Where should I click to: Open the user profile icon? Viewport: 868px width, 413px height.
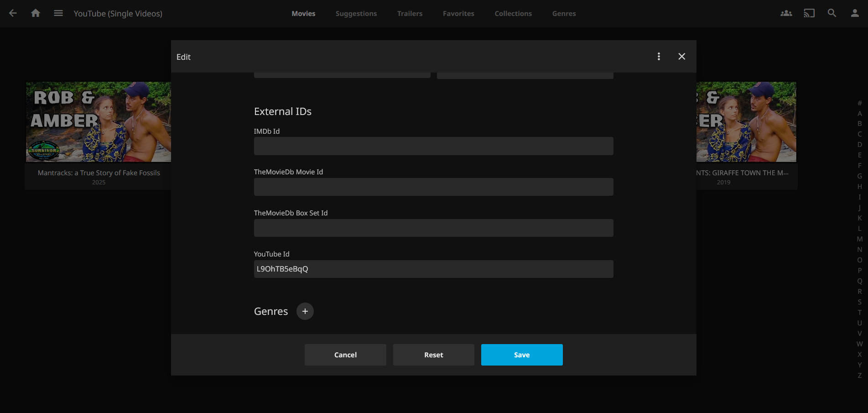pyautogui.click(x=854, y=13)
